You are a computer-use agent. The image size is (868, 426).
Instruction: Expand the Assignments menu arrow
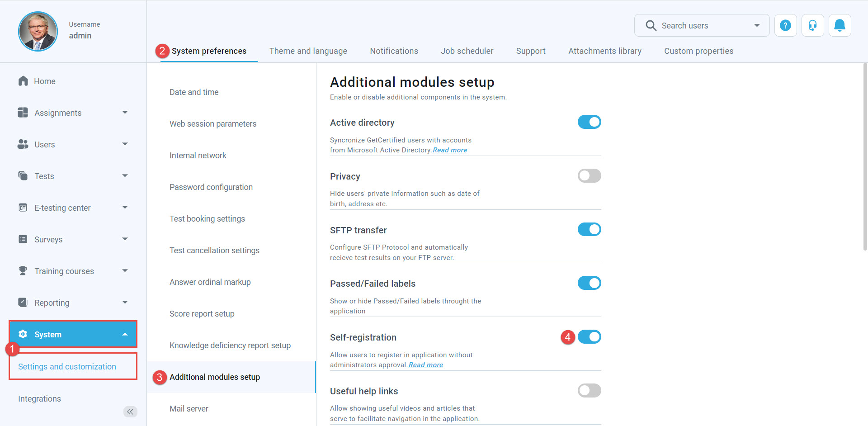125,113
